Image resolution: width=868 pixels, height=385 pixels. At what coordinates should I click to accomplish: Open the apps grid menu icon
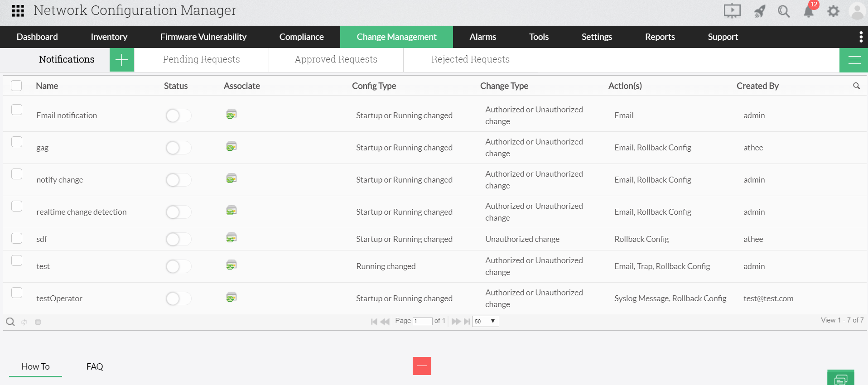pyautogui.click(x=18, y=10)
